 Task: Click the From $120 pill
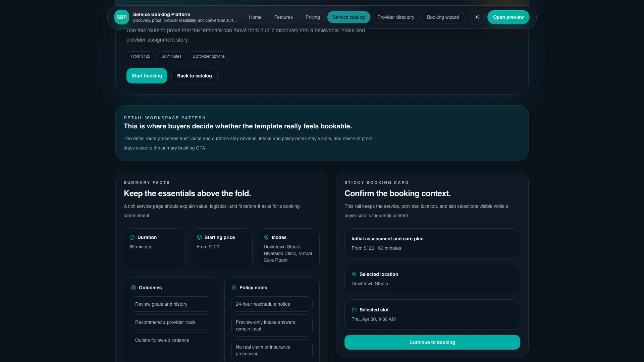tap(141, 56)
